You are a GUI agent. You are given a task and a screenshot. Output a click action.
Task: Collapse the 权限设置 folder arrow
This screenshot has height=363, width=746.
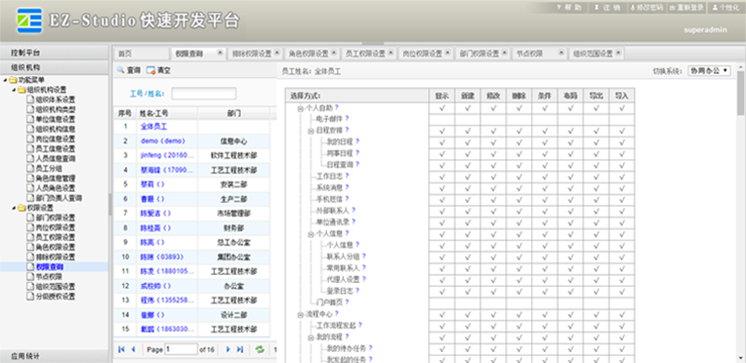pos(14,208)
